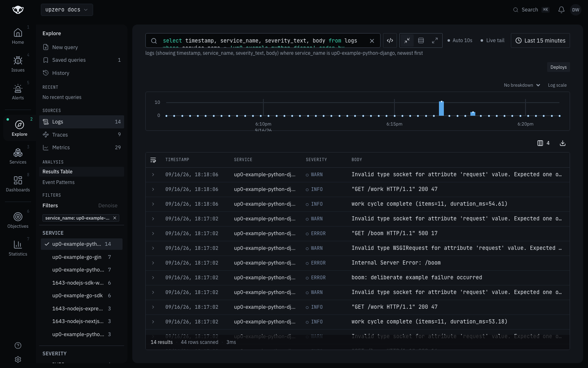
Task: Sort by the TIMESTAMP column header
Action: point(177,160)
